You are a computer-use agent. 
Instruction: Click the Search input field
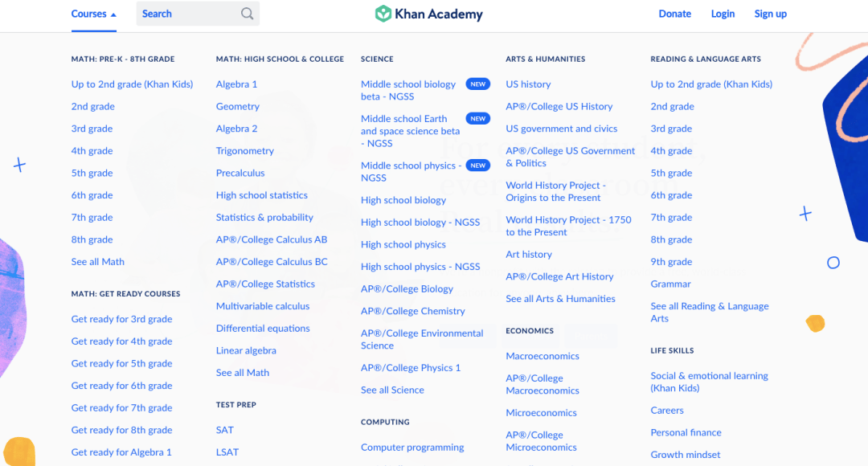(x=186, y=14)
